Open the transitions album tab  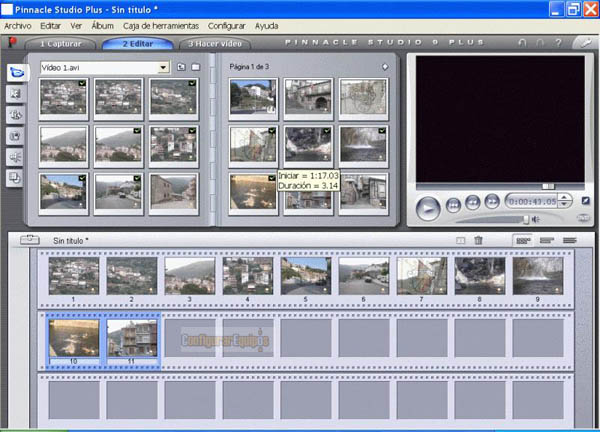(15, 94)
